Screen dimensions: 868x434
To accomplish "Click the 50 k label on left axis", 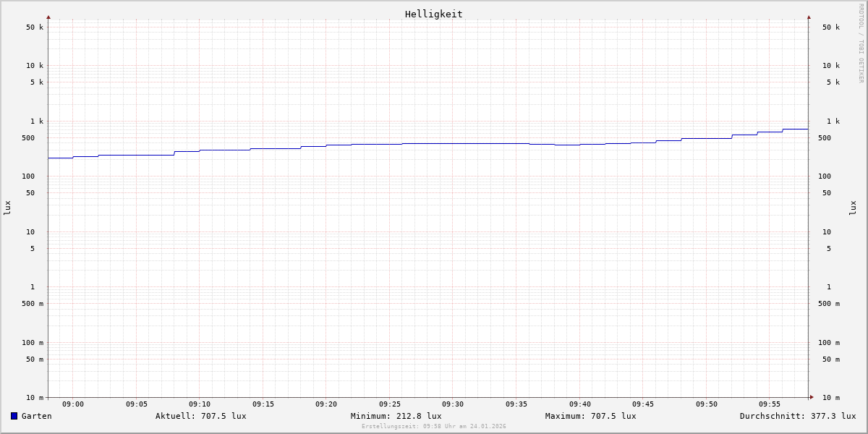I will [x=35, y=27].
